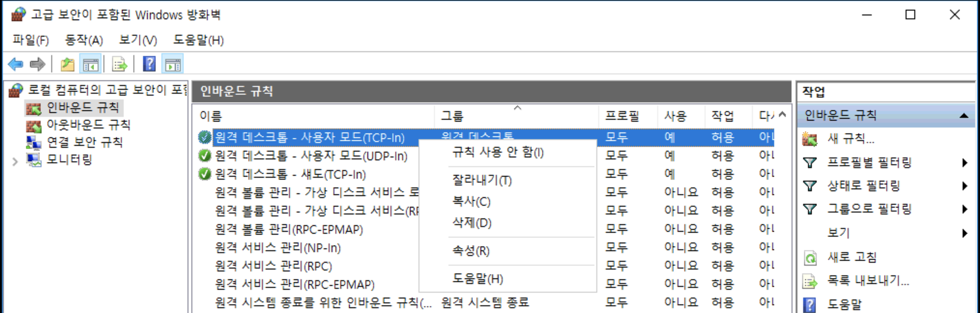Select 연결 보안 규칙 in the tree
Viewport: 980px width, 313px height.
(85, 142)
